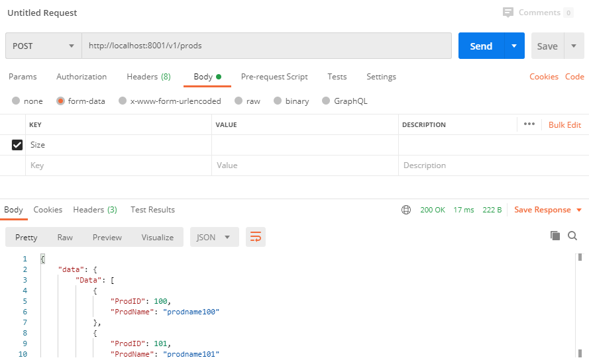
Task: Switch response view to Raw
Action: 65,237
